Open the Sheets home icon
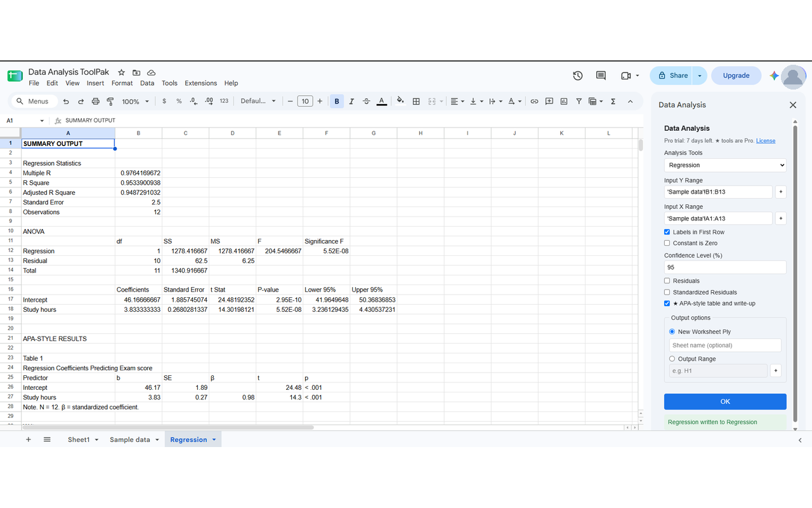The height and width of the screenshot is (508, 812). tap(15, 76)
